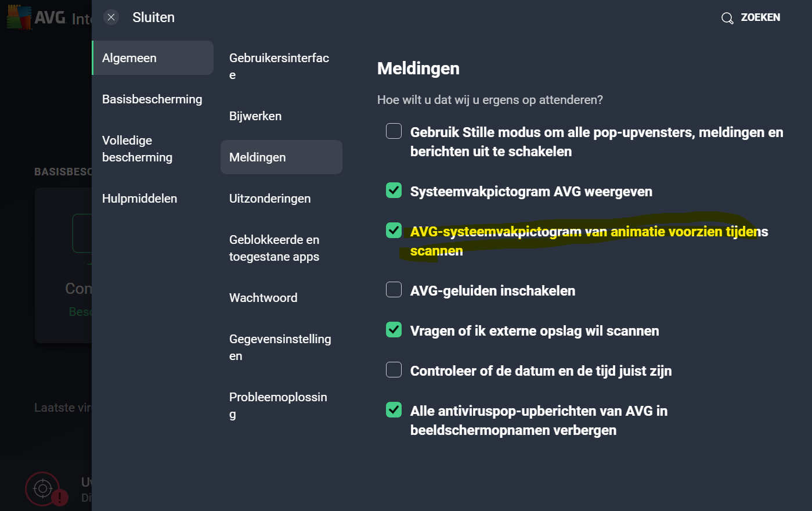Select Geblokkeerde en toegestane apps

275,248
